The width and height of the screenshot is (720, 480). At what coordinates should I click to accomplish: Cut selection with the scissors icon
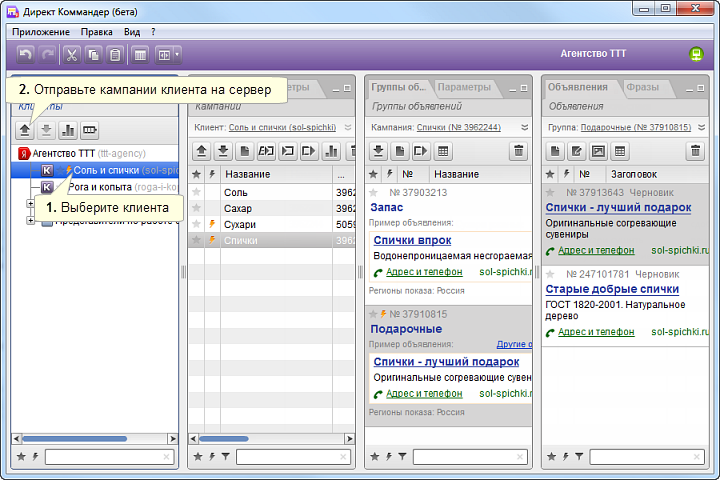point(71,55)
